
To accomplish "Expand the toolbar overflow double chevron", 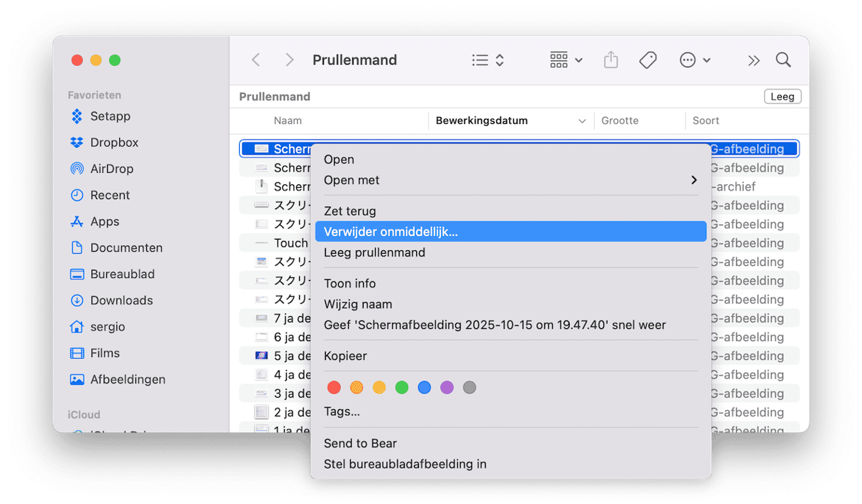I will (x=753, y=60).
